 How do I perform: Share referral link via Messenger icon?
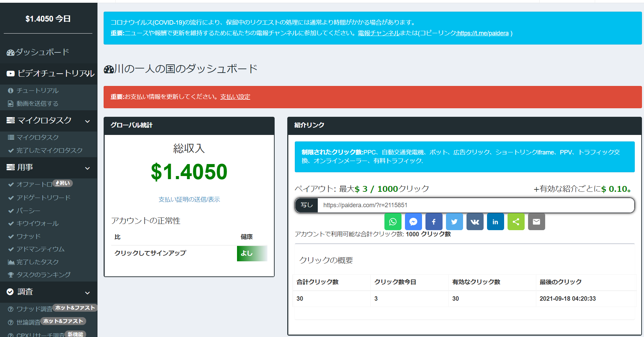tap(413, 222)
